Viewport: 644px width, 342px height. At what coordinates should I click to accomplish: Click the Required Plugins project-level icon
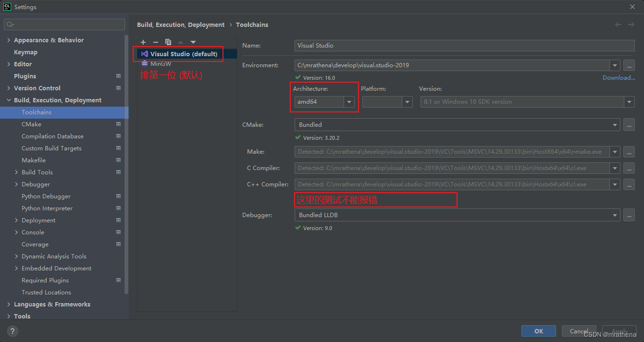119,280
